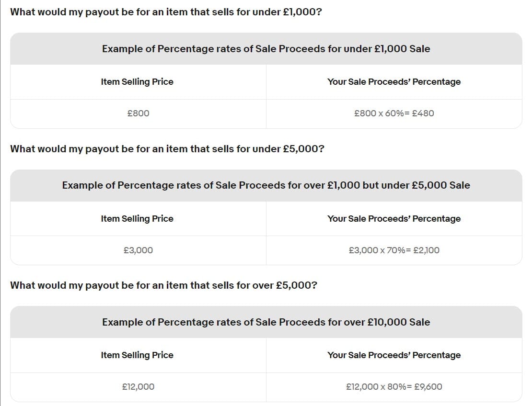The height and width of the screenshot is (406, 532).
Task: Click Your Sale Proceeds' Percentage header above £2,100 calculation
Action: (394, 219)
